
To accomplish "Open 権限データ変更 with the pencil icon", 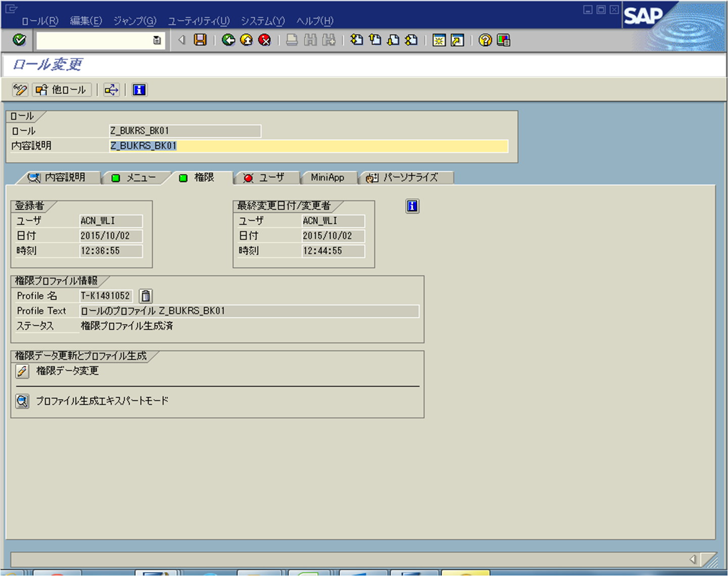I will 22,371.
